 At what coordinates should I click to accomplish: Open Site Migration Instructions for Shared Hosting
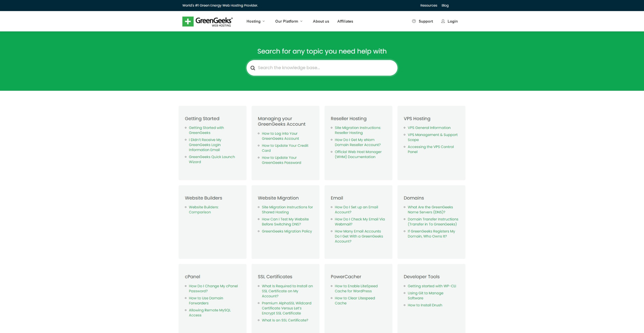287,210
